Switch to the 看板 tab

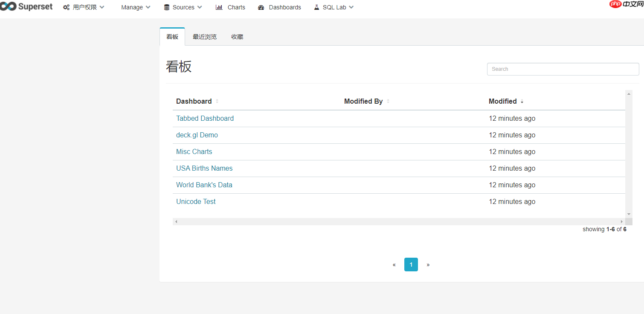click(x=172, y=37)
